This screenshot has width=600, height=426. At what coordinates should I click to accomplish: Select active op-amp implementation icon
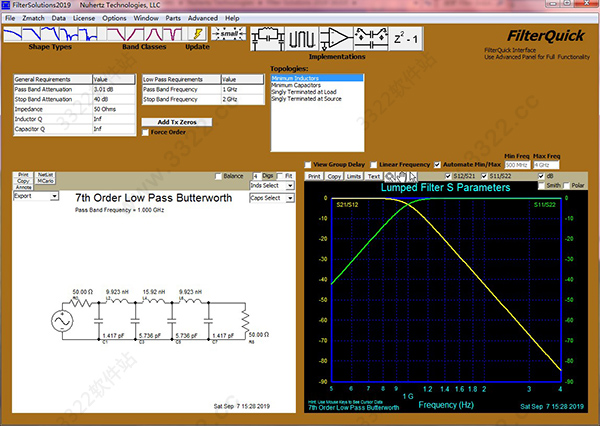(x=336, y=39)
